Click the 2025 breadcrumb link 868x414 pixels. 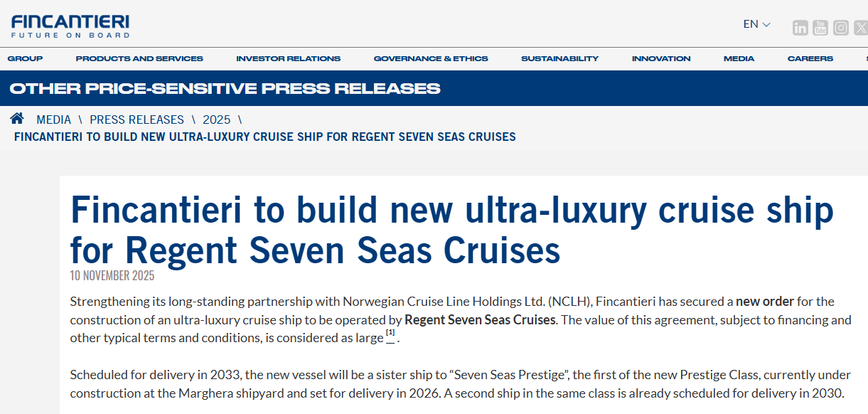(x=217, y=120)
